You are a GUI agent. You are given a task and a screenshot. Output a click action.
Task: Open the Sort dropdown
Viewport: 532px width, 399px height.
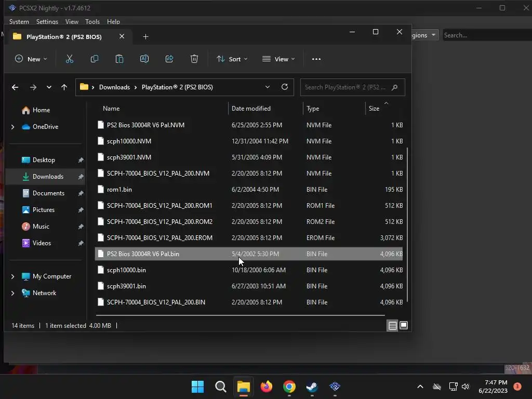coord(232,59)
